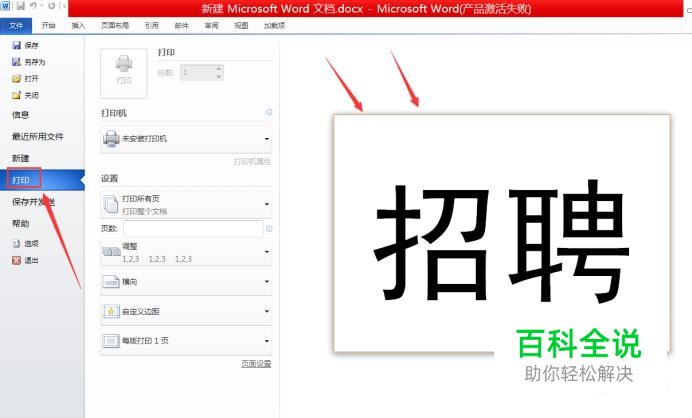
Task: Expand the 'Print all pages' dropdown
Action: pos(186,204)
